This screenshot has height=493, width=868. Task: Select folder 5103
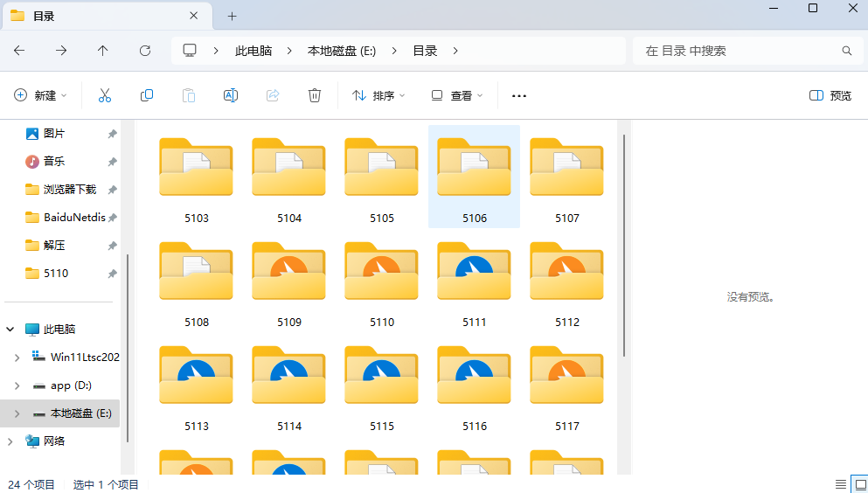tap(196, 177)
